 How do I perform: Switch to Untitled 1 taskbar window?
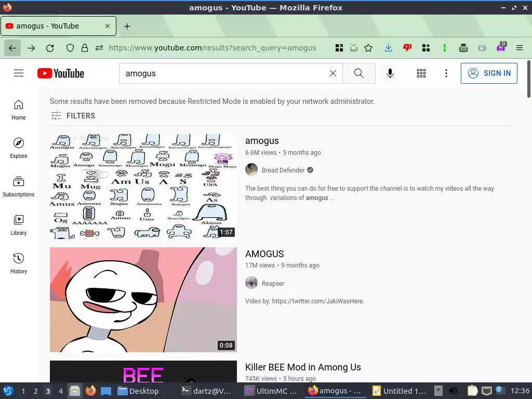(399, 391)
